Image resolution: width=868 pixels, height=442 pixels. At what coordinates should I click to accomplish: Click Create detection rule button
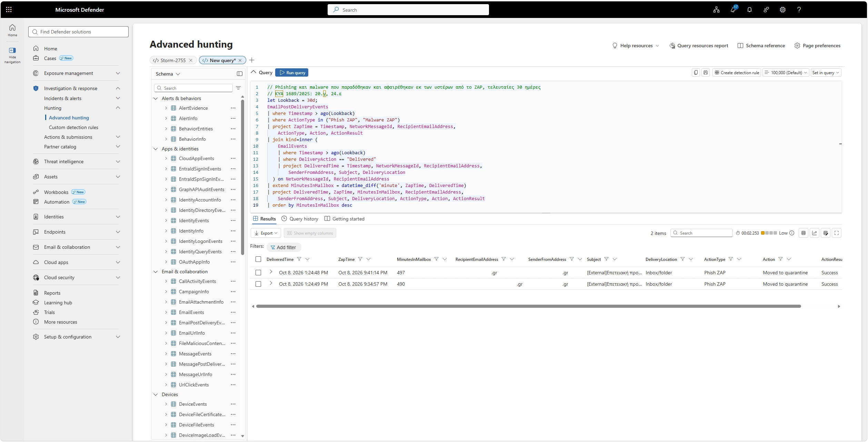click(x=737, y=72)
